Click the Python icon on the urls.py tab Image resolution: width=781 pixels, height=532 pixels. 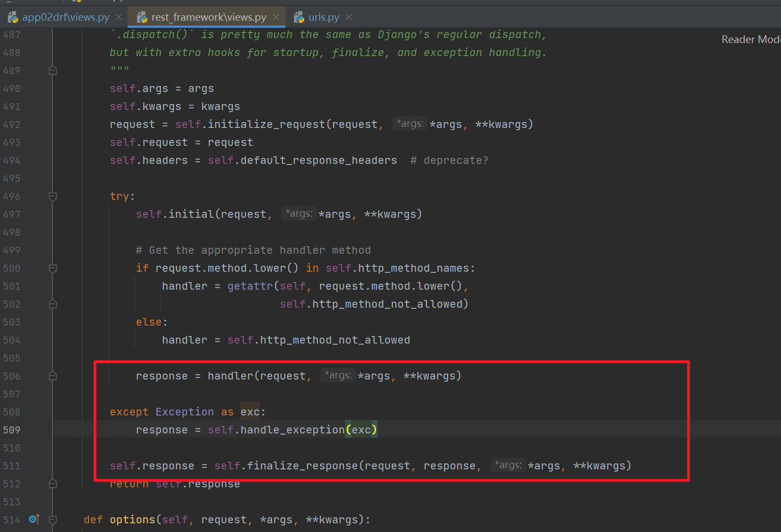[299, 16]
